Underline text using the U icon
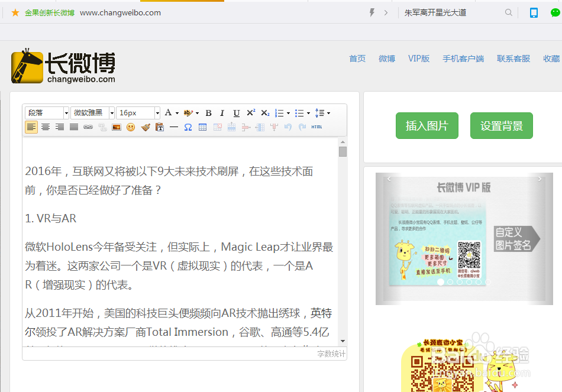Viewport: 562px width, 392px height. (x=236, y=114)
